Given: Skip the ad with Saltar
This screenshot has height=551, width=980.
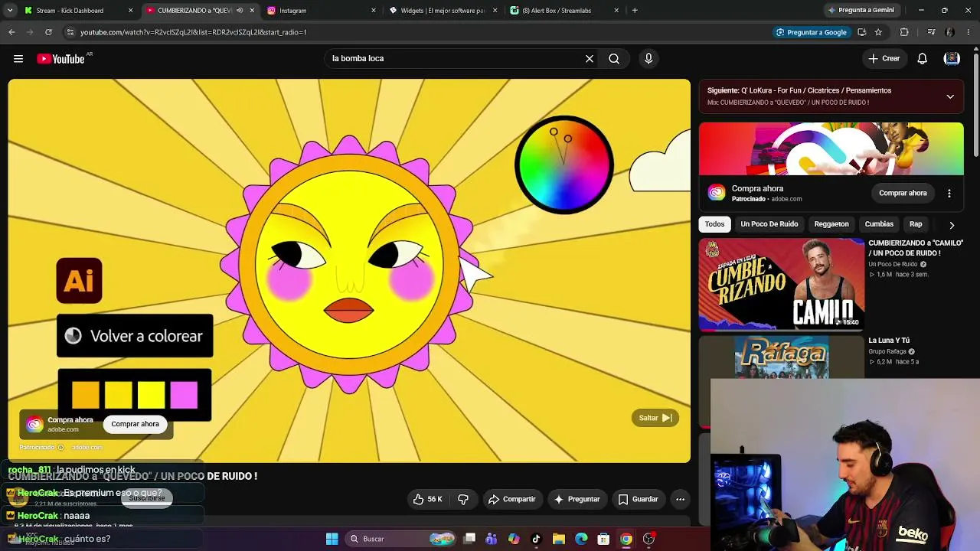Looking at the screenshot, I should (x=655, y=418).
